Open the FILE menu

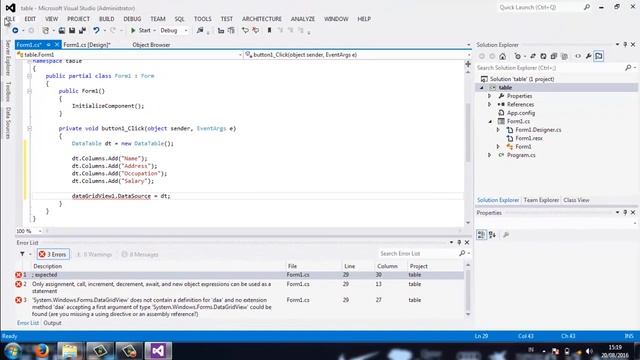[10, 19]
